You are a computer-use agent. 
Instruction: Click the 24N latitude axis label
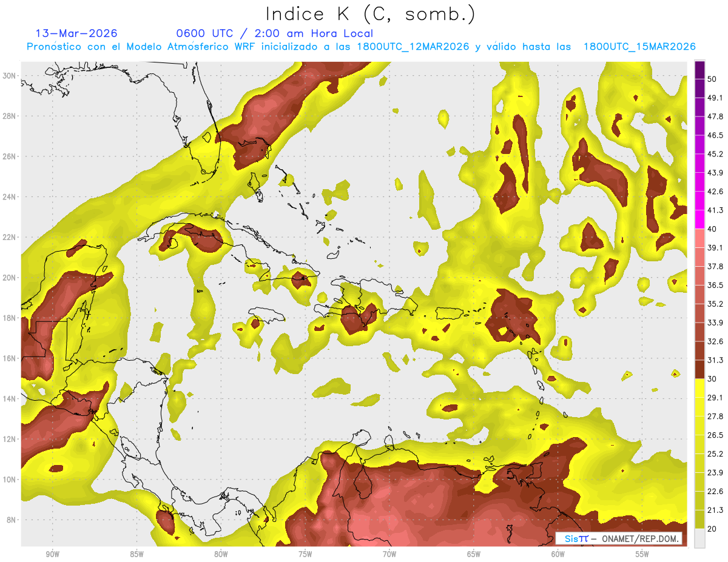tap(10, 197)
